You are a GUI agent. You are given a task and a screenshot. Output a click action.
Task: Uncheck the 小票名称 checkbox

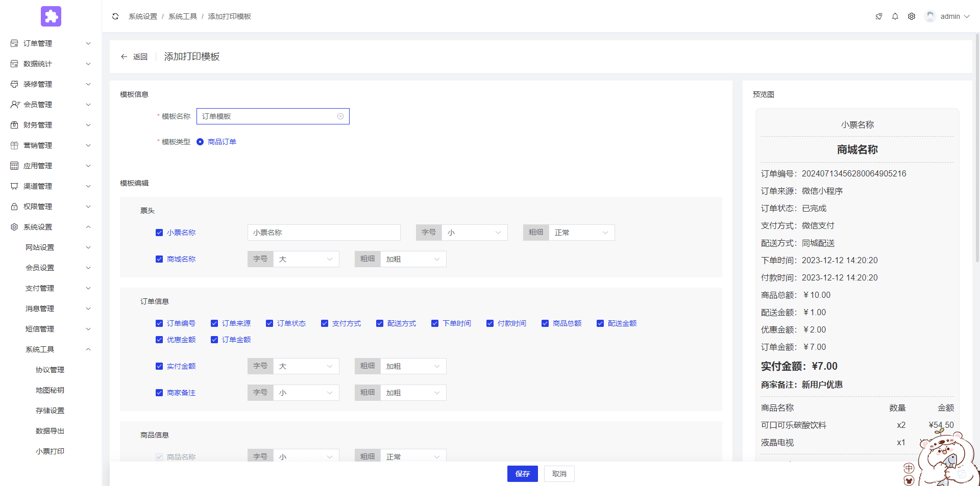click(x=159, y=233)
